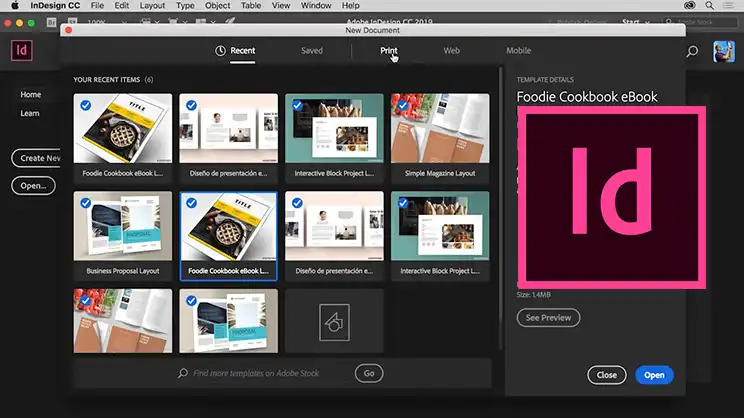
Task: Click the magnifier icon in the Adobe Stock template search
Action: tap(183, 373)
